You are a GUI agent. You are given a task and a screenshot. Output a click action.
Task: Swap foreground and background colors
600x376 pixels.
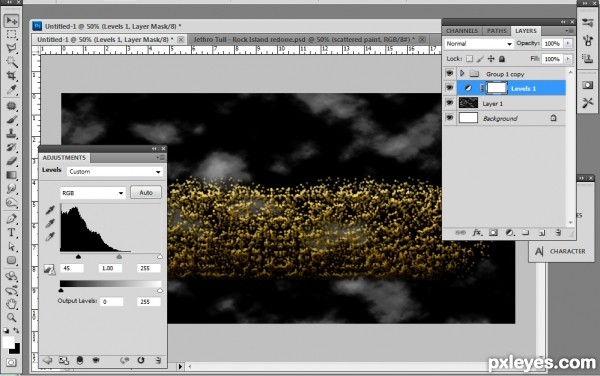[16, 330]
